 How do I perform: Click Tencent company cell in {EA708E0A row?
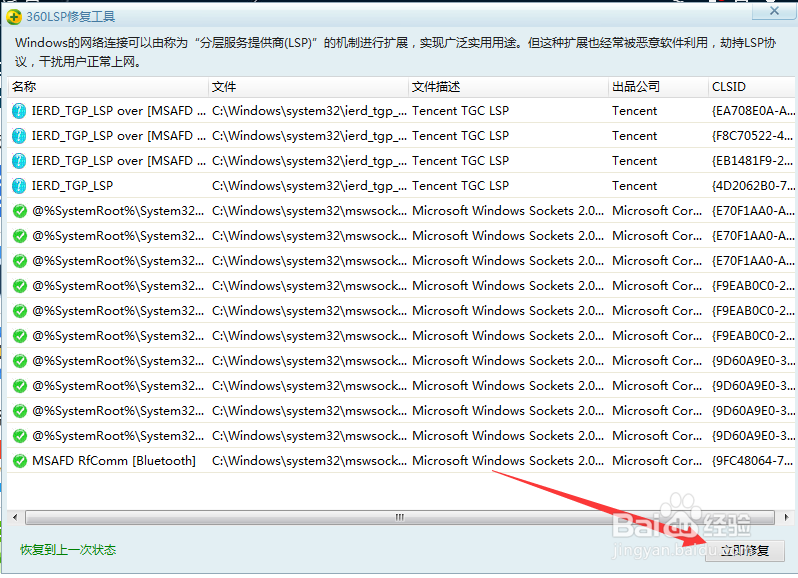(635, 110)
